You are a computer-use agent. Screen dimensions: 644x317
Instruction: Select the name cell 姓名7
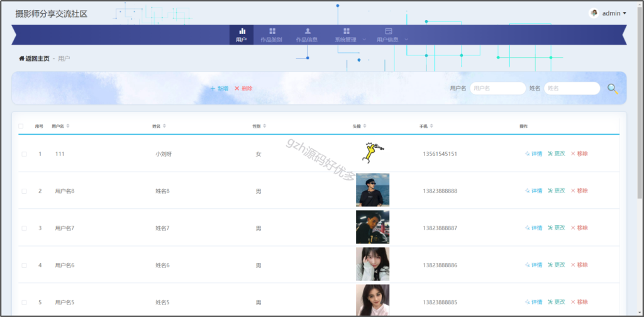162,228
